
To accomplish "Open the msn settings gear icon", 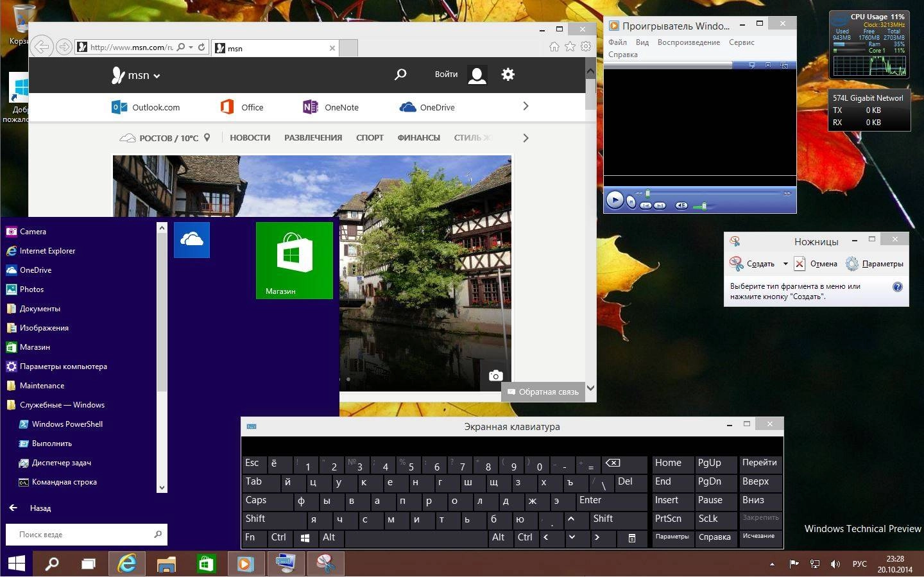I will tap(508, 74).
